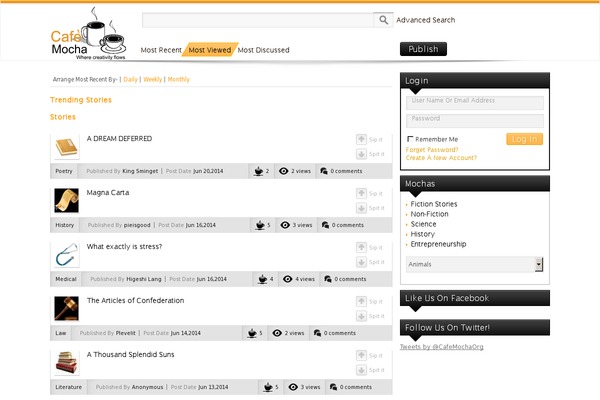Switch to the Most Recent tab
Screen dimensions: 600x400
[161, 50]
